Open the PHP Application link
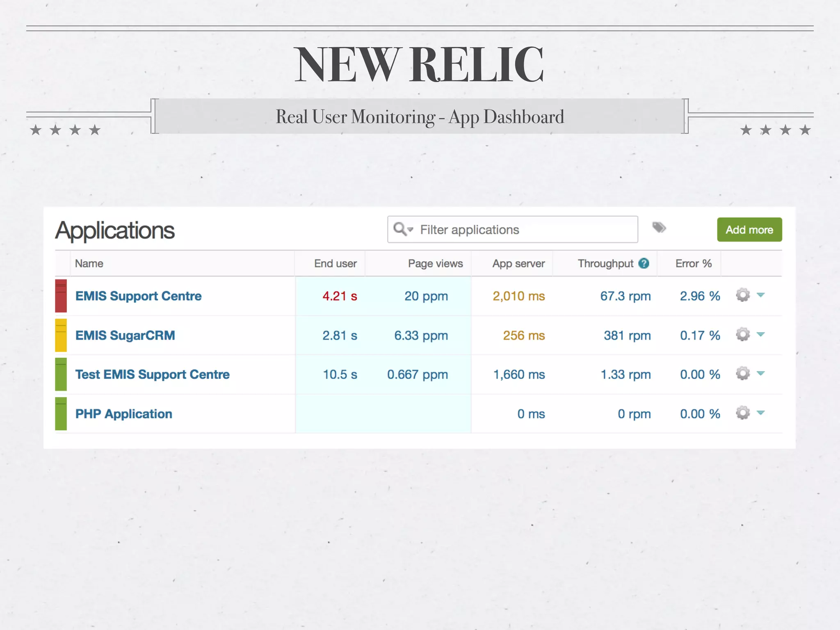This screenshot has height=630, width=840. pos(123,414)
